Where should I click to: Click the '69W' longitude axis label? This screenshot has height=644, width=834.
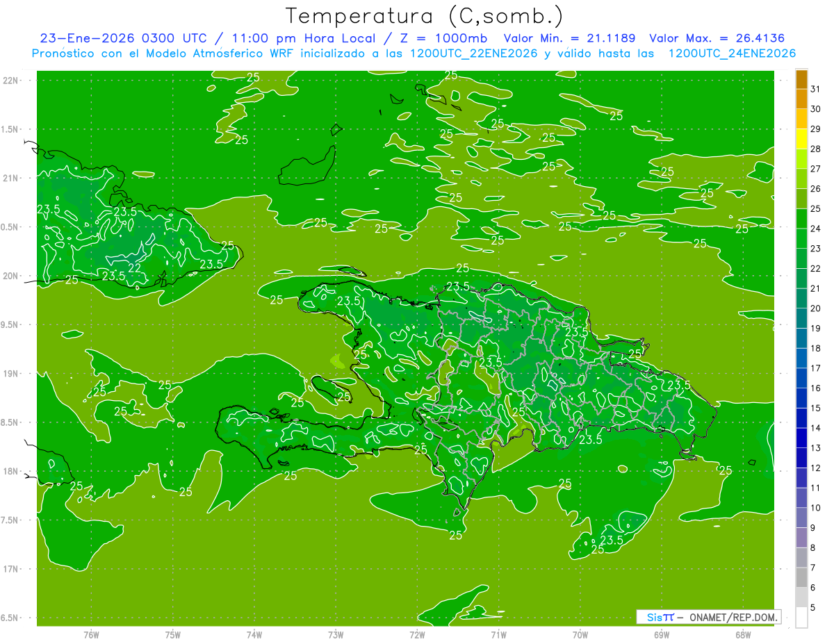(x=662, y=635)
